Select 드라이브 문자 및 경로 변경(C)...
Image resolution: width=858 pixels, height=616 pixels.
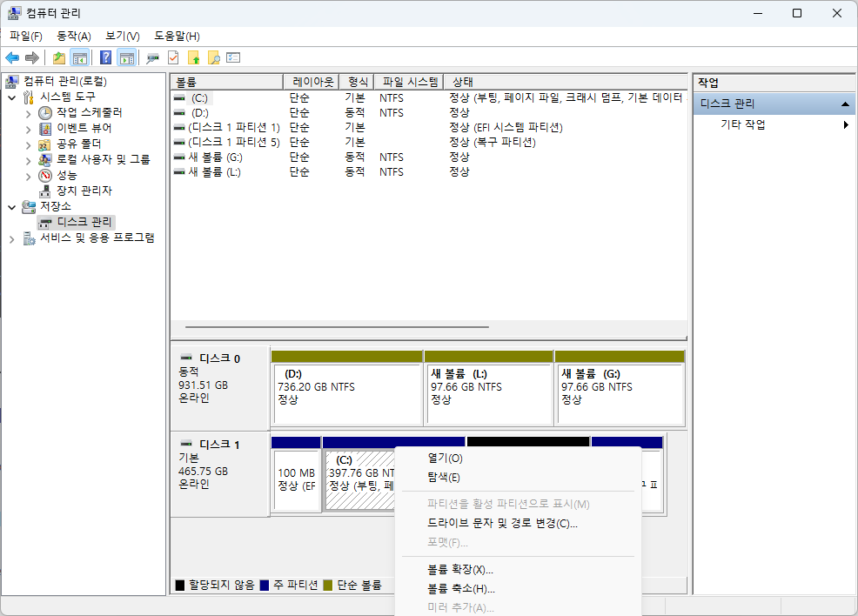click(518, 523)
